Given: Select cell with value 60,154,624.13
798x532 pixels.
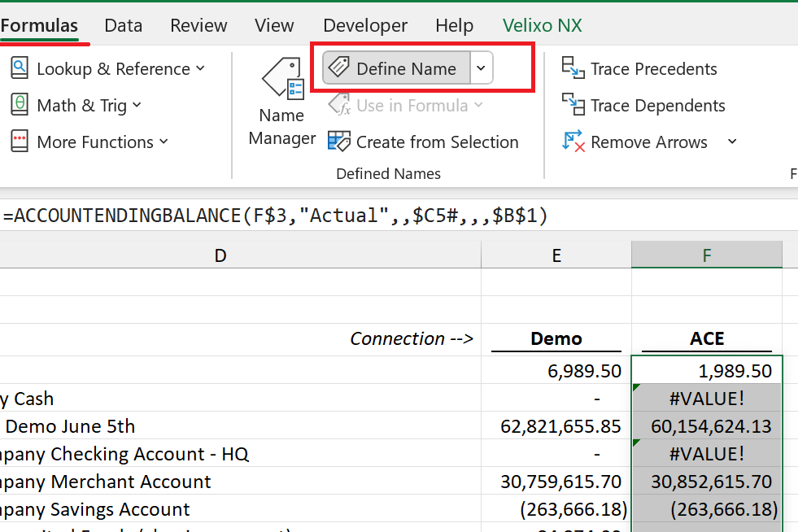Looking at the screenshot, I should pyautogui.click(x=707, y=425).
